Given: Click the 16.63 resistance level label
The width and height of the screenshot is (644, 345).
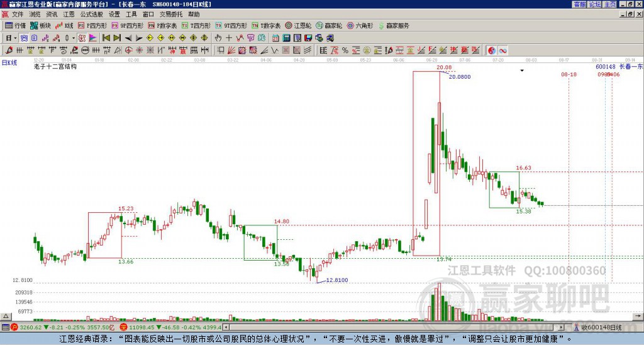Looking at the screenshot, I should 524,167.
